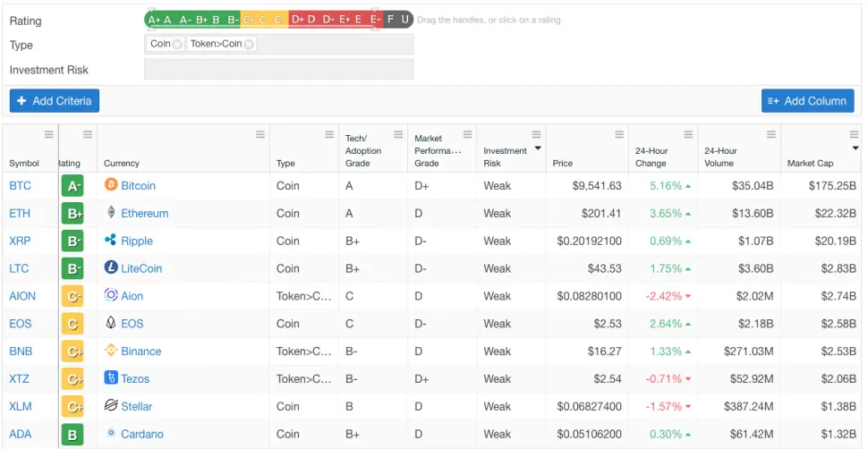Open the Bitcoin currency link
The image size is (868, 449).
click(x=139, y=185)
